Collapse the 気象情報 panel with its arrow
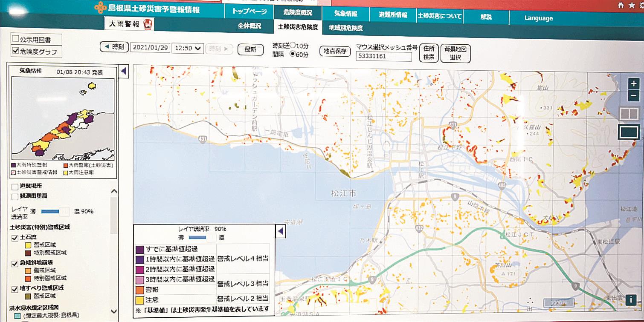Viewport: 644px width, 322px height. tap(124, 72)
